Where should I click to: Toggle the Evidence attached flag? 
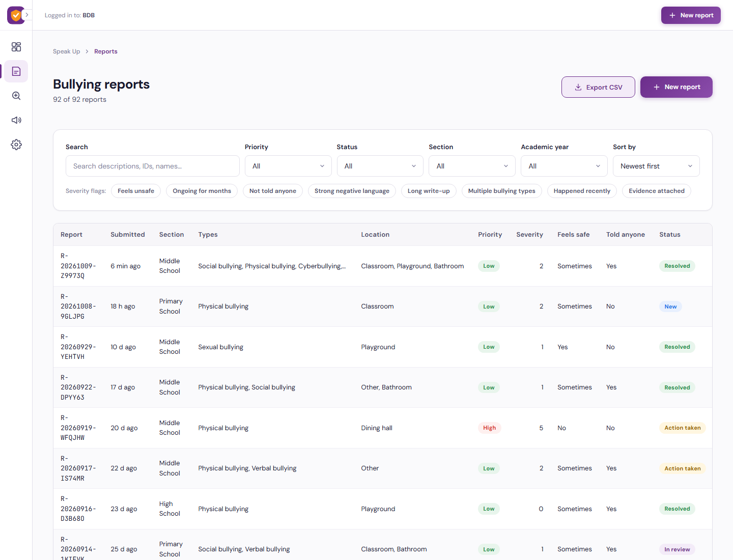click(657, 191)
